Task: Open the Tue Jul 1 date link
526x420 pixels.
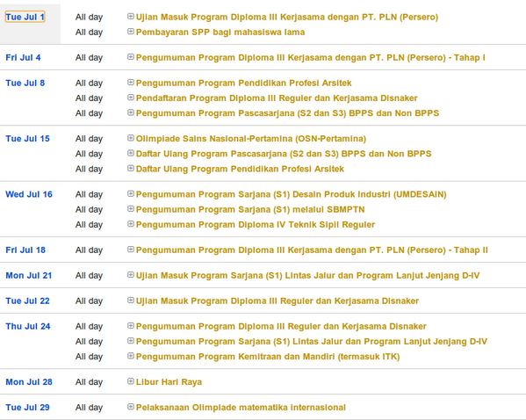Action: point(25,17)
